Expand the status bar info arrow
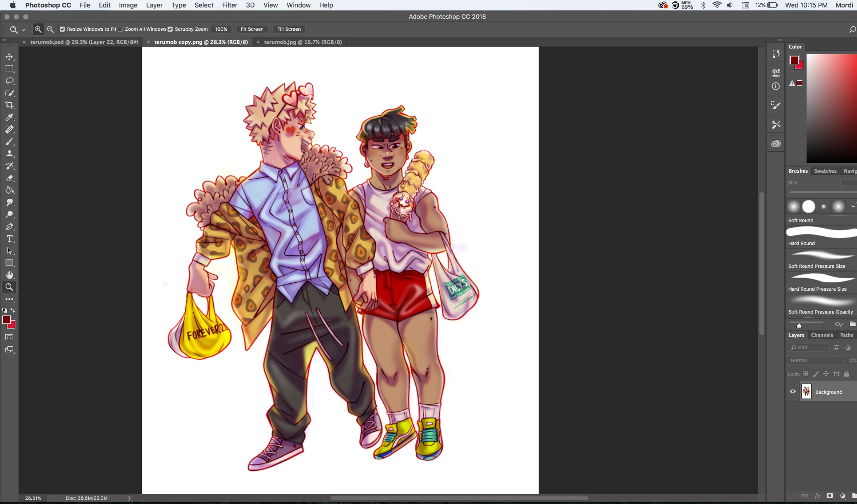The height and width of the screenshot is (504, 857). [x=129, y=498]
